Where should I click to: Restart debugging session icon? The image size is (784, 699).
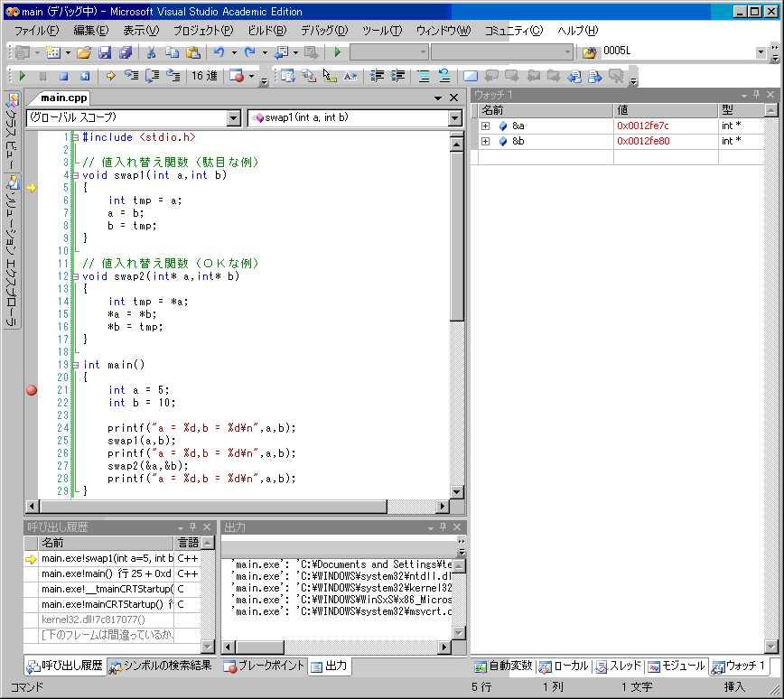pos(85,76)
